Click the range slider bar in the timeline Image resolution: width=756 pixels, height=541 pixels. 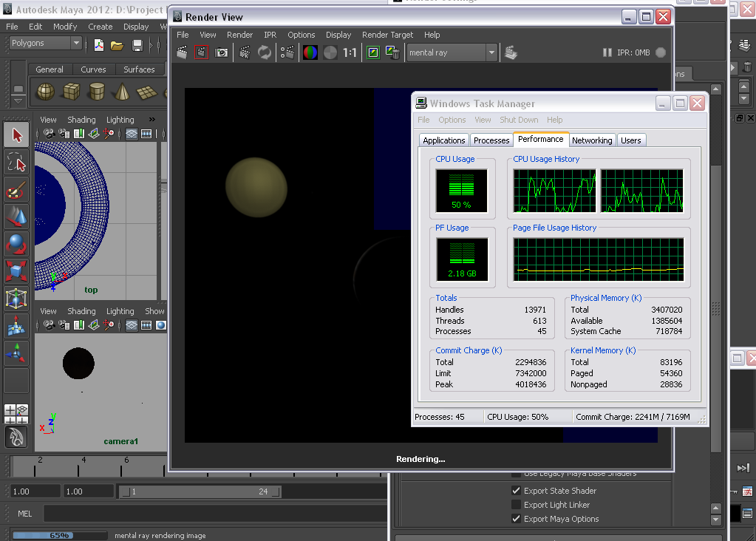200,491
